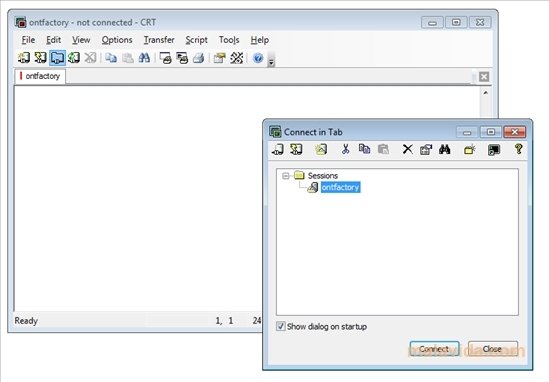Close the tab using gray X button
The width and height of the screenshot is (549, 382).
pyautogui.click(x=484, y=77)
